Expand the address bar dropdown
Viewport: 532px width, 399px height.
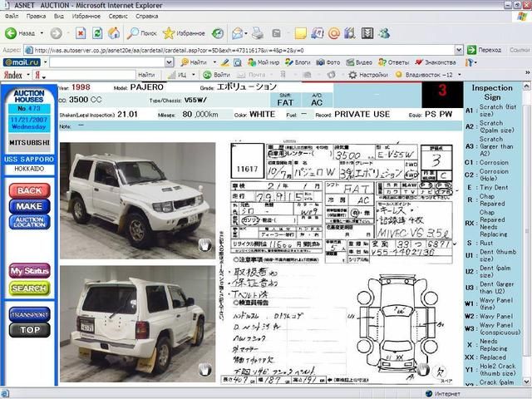point(459,50)
